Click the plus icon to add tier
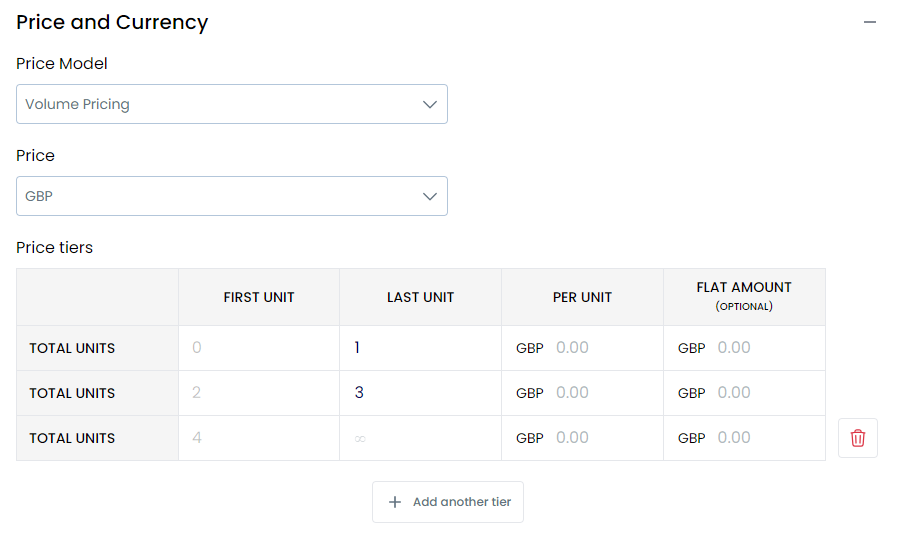Image resolution: width=899 pixels, height=534 pixels. pyautogui.click(x=395, y=502)
